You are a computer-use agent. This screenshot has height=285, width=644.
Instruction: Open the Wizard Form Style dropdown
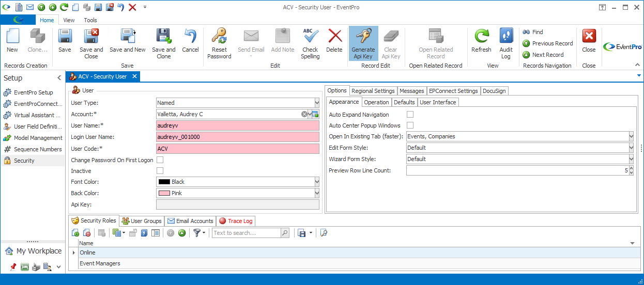pos(631,159)
